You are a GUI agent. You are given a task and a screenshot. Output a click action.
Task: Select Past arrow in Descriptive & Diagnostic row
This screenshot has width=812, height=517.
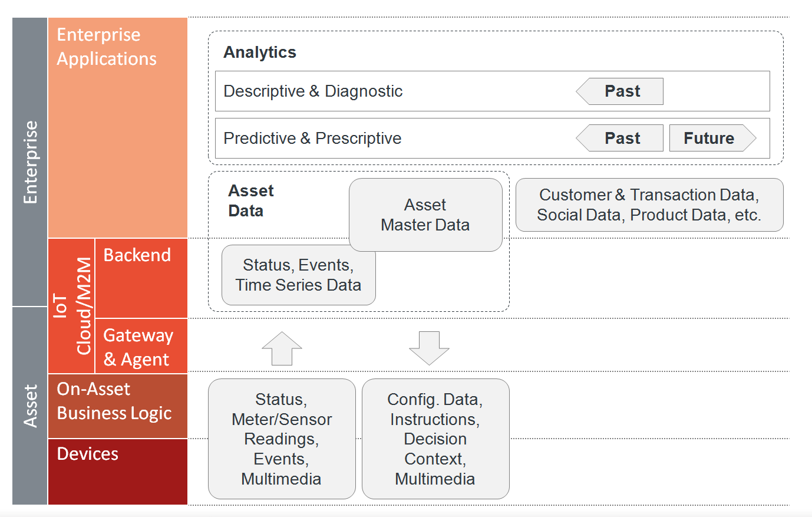click(619, 91)
